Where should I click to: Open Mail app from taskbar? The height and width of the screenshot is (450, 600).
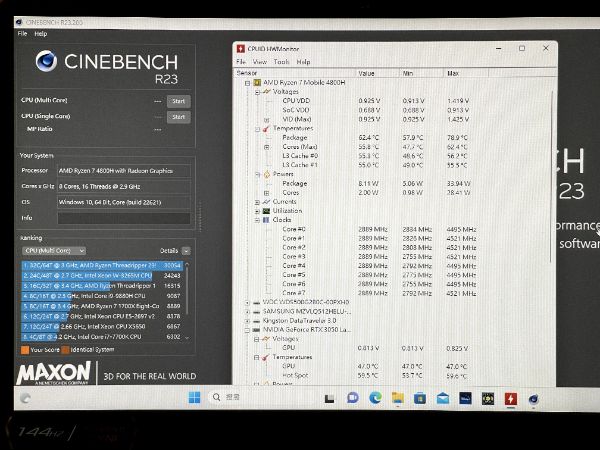(443, 399)
